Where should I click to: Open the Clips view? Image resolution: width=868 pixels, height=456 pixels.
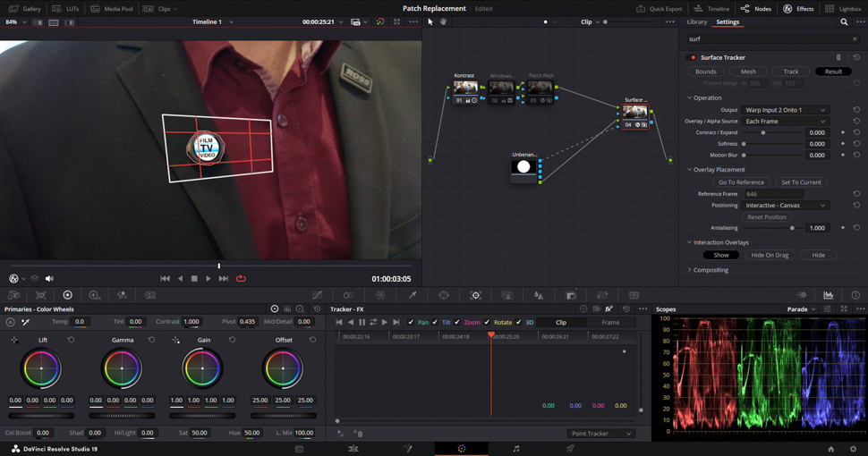[160, 9]
